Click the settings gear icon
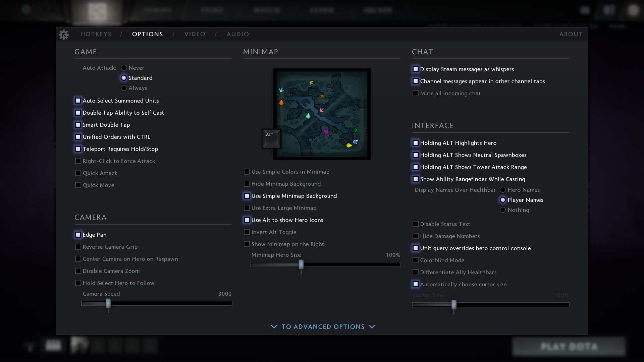Image resolution: width=644 pixels, height=362 pixels. (63, 34)
